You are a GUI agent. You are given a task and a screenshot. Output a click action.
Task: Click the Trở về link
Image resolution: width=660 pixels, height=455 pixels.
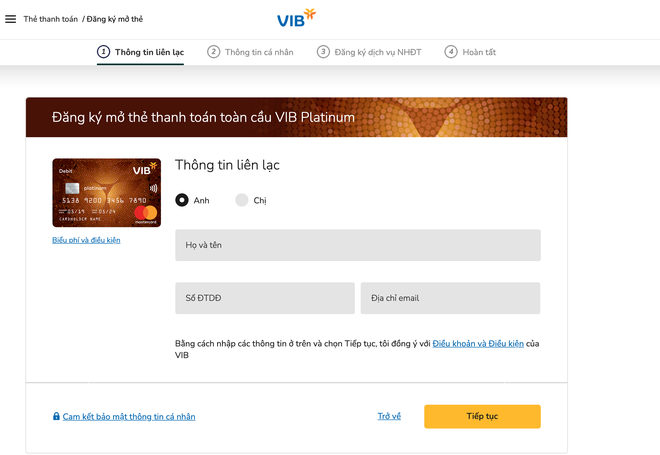coord(389,416)
